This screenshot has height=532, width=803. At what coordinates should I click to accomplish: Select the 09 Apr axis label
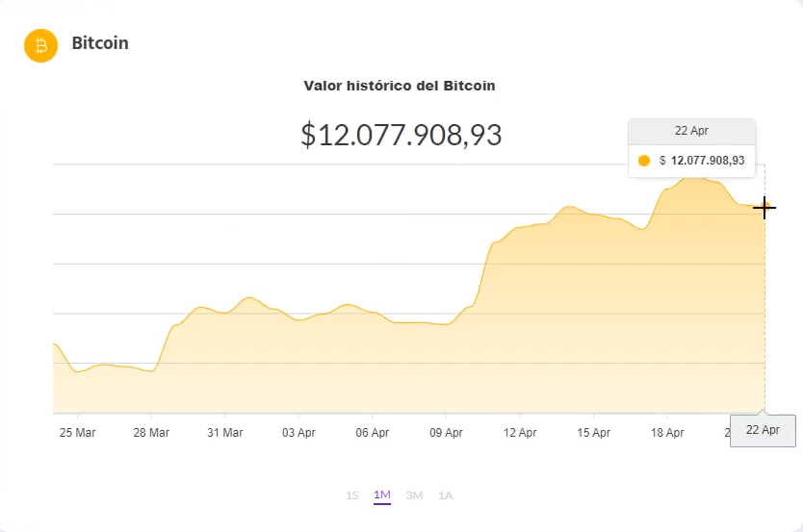pos(446,433)
